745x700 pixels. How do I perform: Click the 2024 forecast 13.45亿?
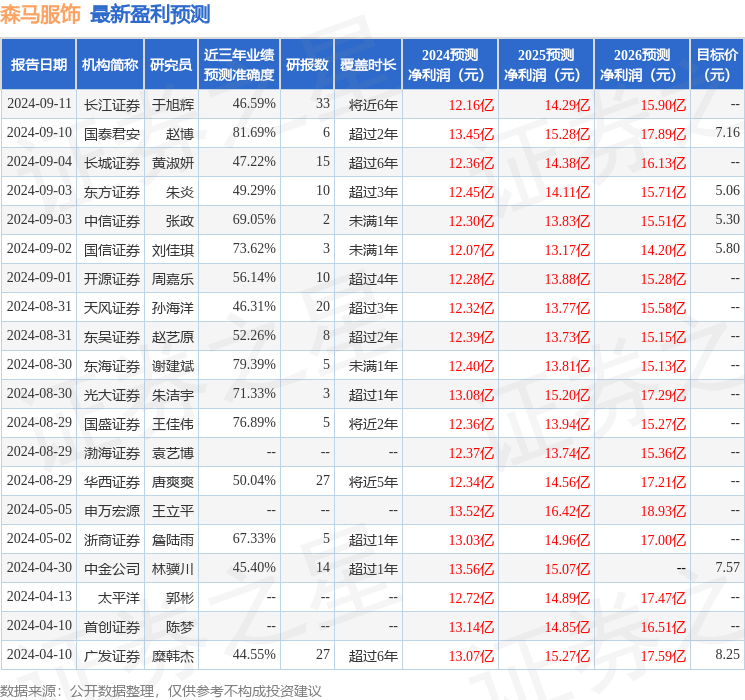coord(471,134)
